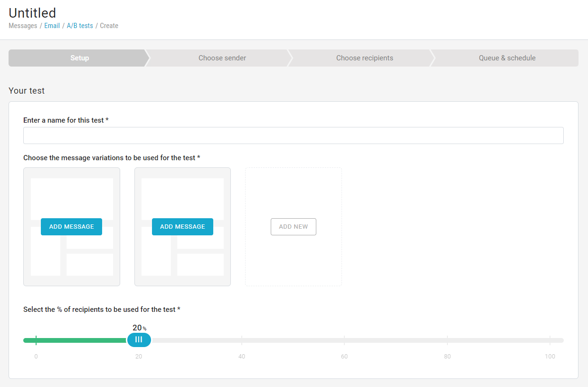Open the A/B tests breadcrumb link

tap(80, 26)
